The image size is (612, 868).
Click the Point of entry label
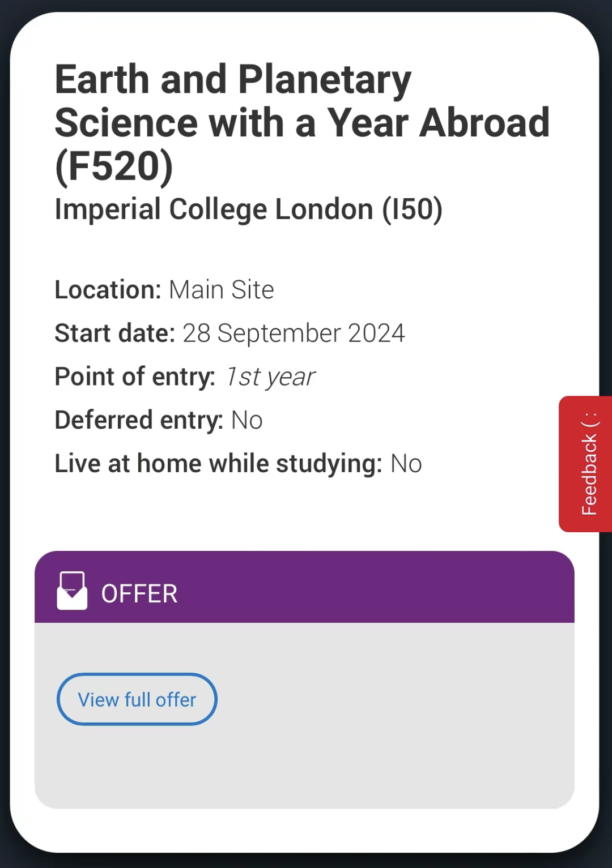click(135, 377)
